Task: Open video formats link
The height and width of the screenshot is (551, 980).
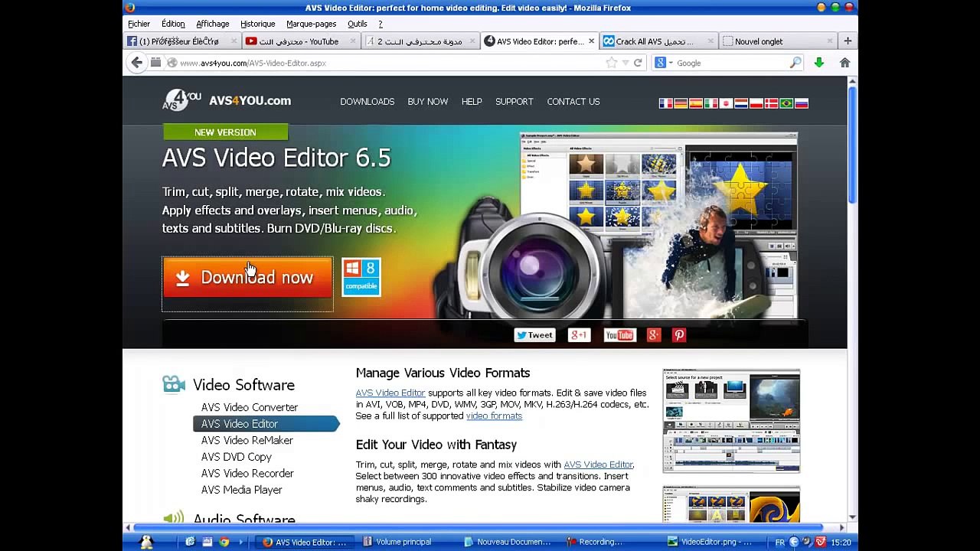Action: pos(494,416)
